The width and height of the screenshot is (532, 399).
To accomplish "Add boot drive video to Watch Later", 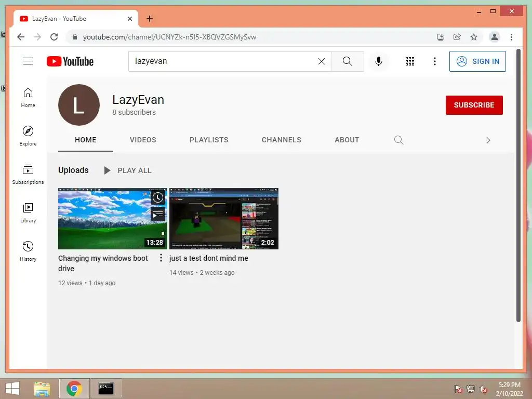I will (x=158, y=197).
